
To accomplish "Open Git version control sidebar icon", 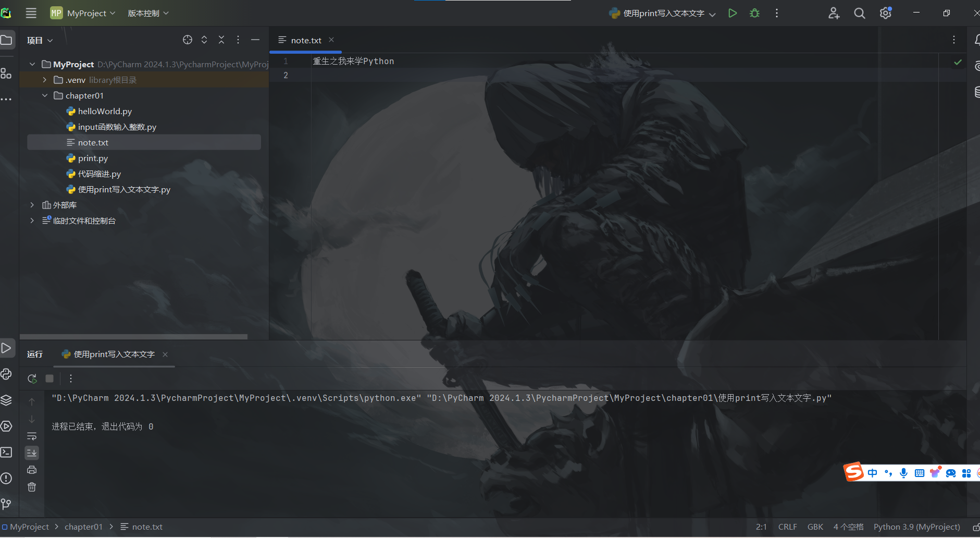I will 6,504.
